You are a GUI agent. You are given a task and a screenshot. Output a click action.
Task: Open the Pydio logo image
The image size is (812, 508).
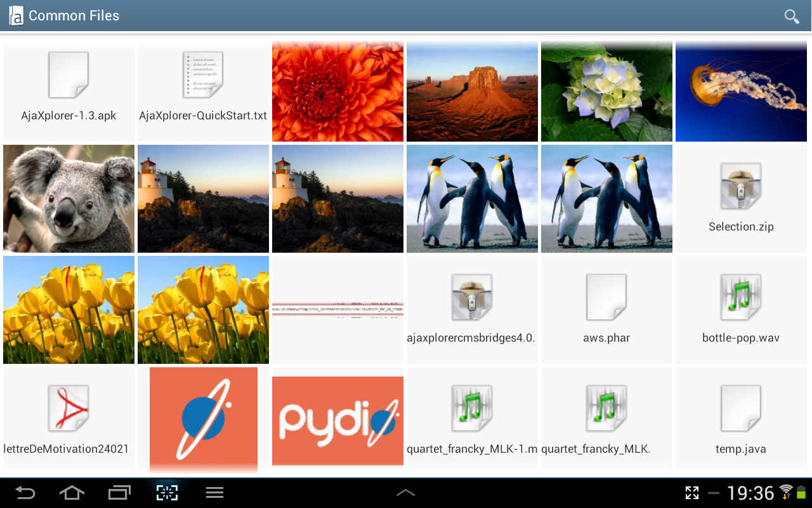pyautogui.click(x=337, y=420)
